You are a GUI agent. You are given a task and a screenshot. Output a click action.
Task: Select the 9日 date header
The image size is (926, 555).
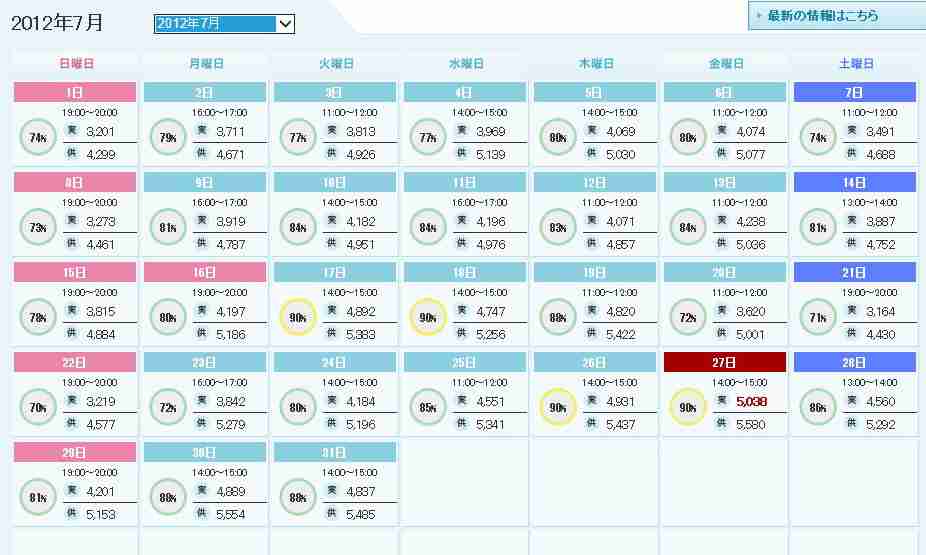click(x=205, y=182)
